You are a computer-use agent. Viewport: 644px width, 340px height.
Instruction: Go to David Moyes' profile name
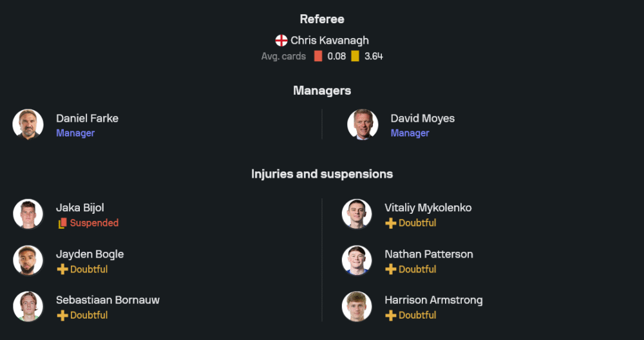click(422, 118)
